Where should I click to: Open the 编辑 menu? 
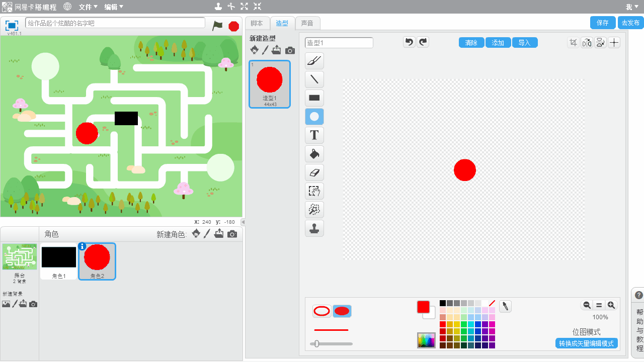click(x=114, y=7)
